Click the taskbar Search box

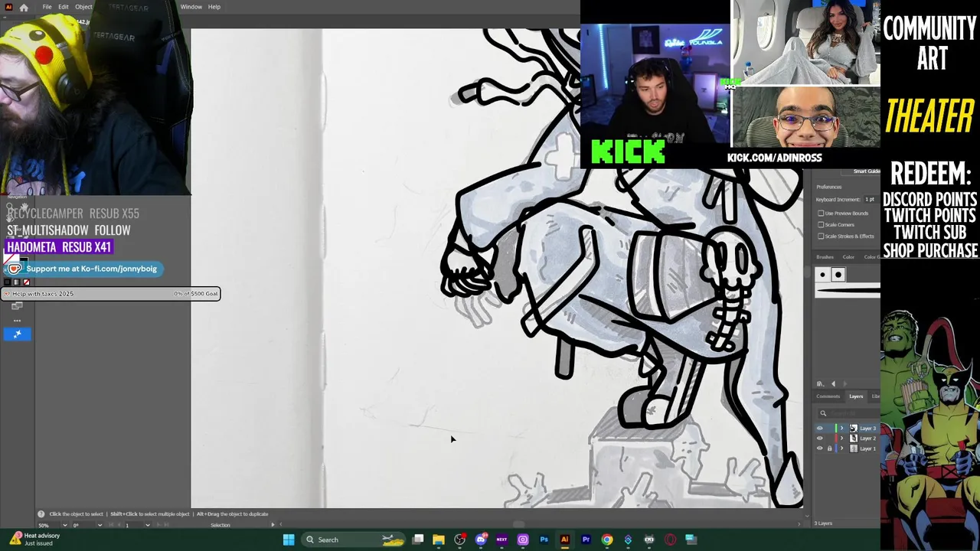pos(352,540)
